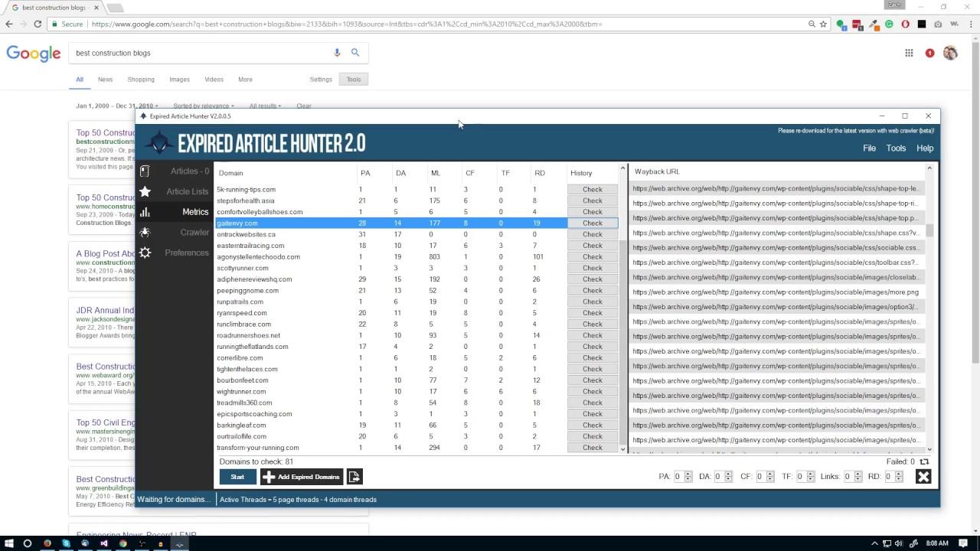Click the Add Expired Domains button
This screenshot has width=980, height=551.
pos(301,477)
